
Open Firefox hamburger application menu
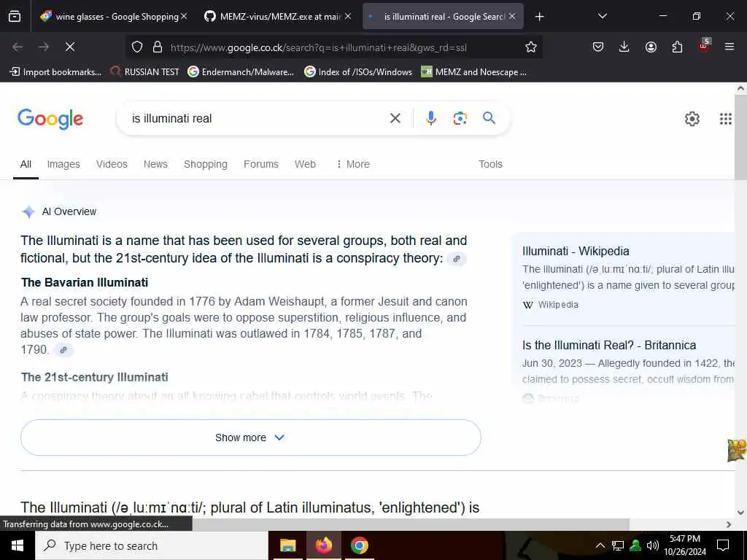(x=729, y=47)
